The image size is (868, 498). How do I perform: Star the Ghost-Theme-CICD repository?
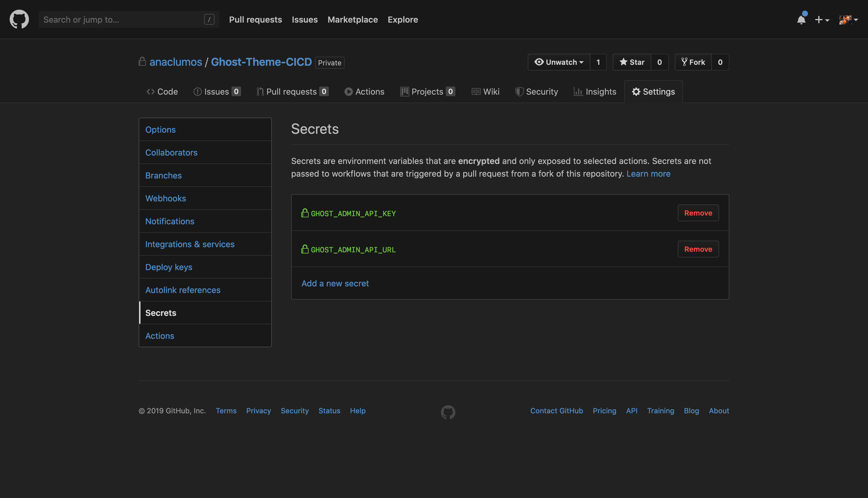click(632, 62)
